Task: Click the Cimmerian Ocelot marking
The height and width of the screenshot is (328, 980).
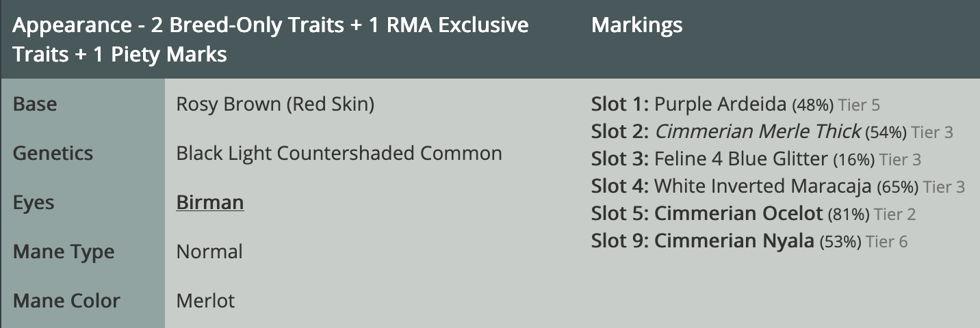Action: pyautogui.click(x=738, y=214)
